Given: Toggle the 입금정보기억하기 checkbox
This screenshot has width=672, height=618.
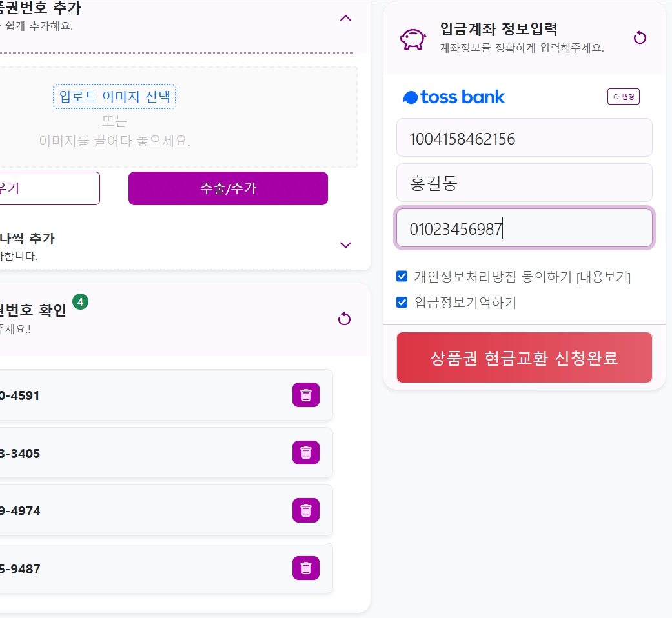Looking at the screenshot, I should click(x=402, y=303).
